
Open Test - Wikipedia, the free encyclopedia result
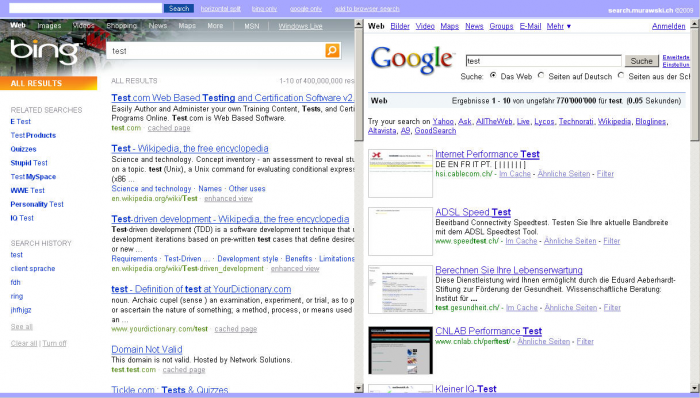click(x=190, y=148)
